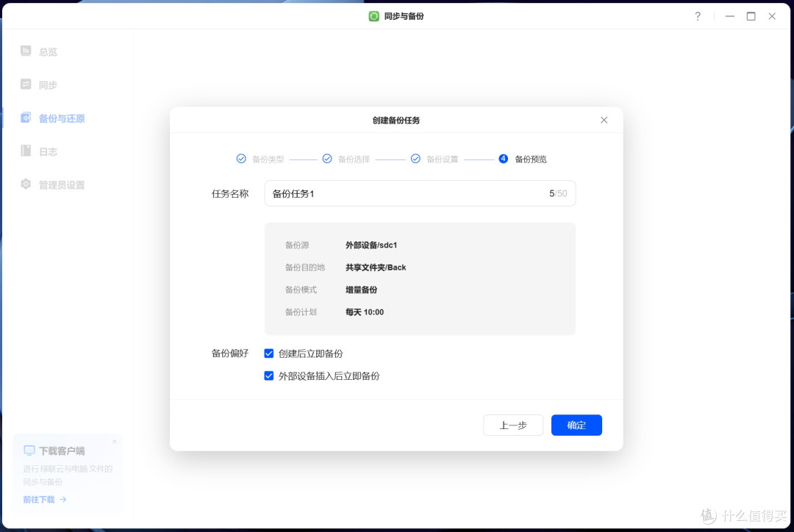Click the 同步 sync icon in sidebar
Screen dimensions: 794x532
click(26, 84)
